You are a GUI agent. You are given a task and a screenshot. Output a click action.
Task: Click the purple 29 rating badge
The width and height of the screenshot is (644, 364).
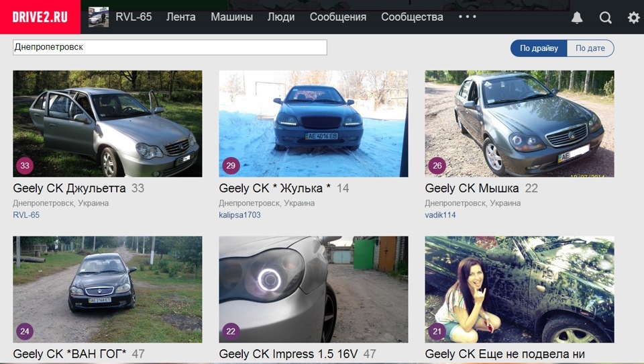(231, 166)
